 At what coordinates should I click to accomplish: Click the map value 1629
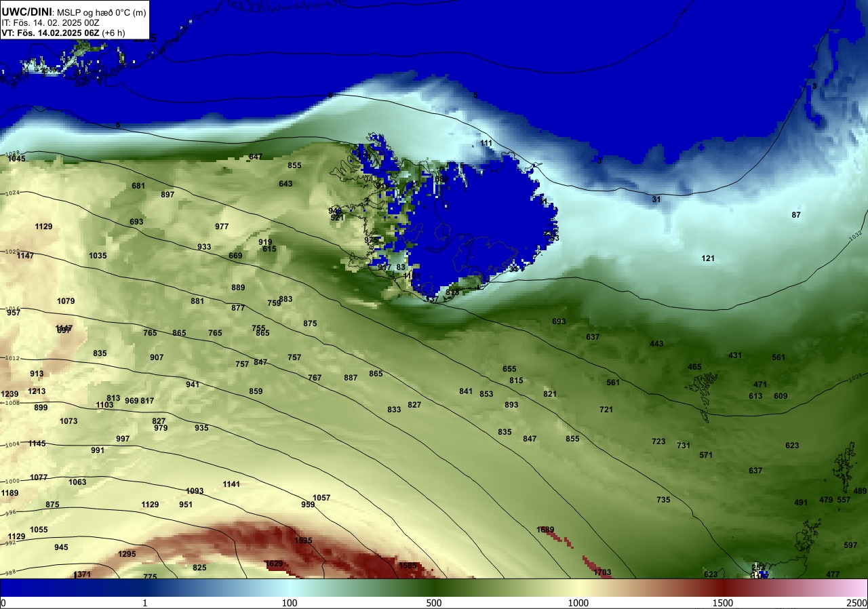(274, 564)
